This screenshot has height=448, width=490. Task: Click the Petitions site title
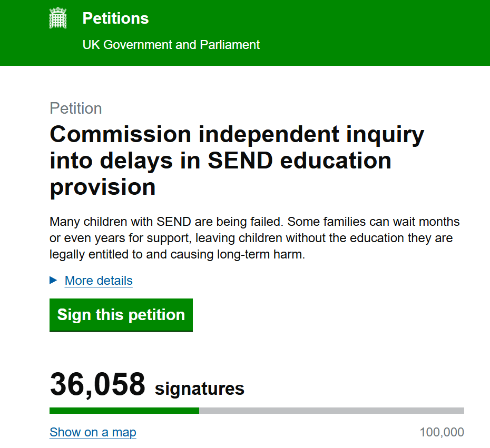tap(115, 18)
